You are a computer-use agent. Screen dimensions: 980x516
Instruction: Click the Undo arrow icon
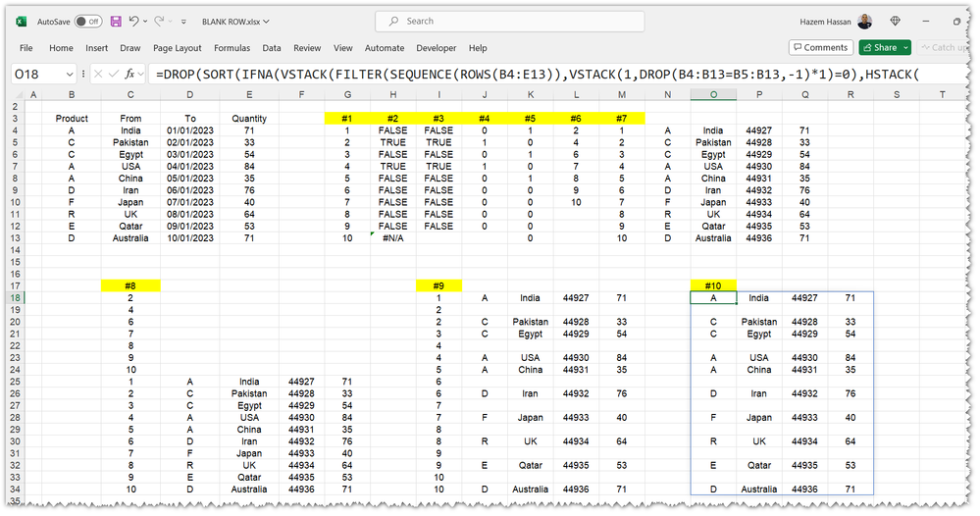[133, 21]
